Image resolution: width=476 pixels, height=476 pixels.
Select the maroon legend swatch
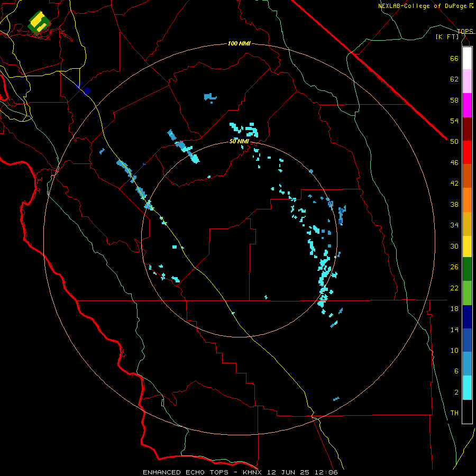(x=467, y=129)
